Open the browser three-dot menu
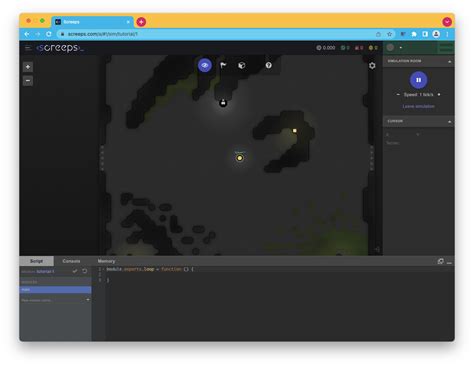Screen dimensions: 474x367 (x=447, y=34)
